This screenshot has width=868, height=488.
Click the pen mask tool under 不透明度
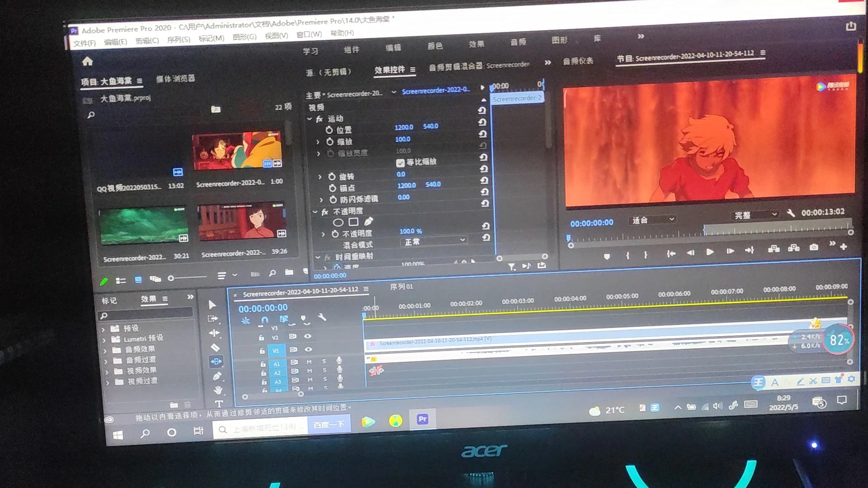pyautogui.click(x=369, y=221)
